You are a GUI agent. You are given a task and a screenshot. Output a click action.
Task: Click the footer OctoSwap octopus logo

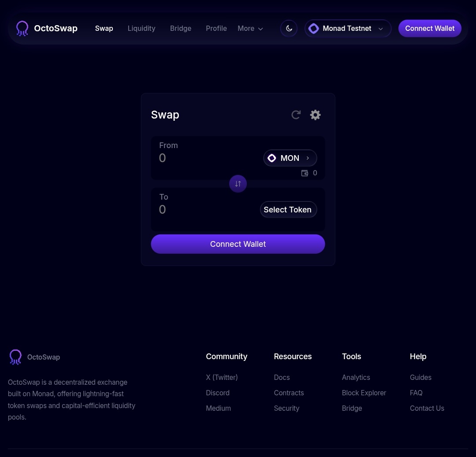[x=15, y=357]
